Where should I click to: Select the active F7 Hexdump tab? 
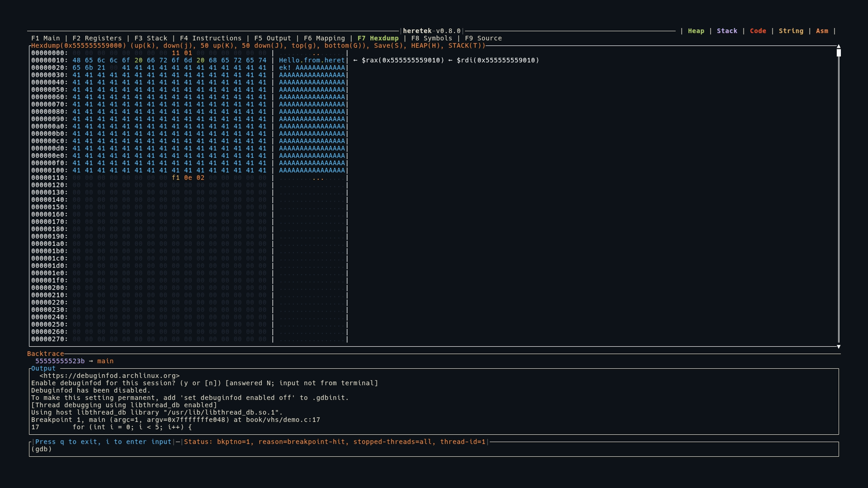[378, 38]
